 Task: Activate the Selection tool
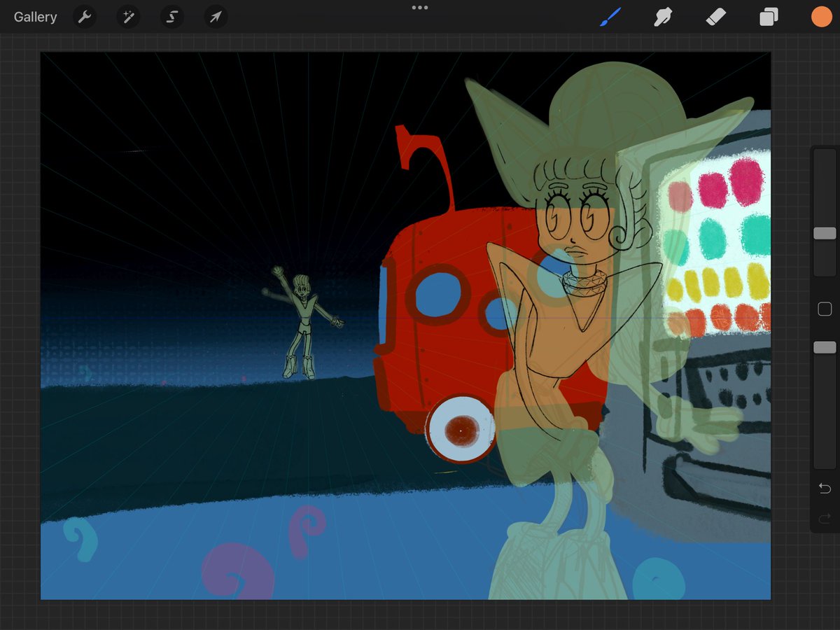[x=171, y=17]
